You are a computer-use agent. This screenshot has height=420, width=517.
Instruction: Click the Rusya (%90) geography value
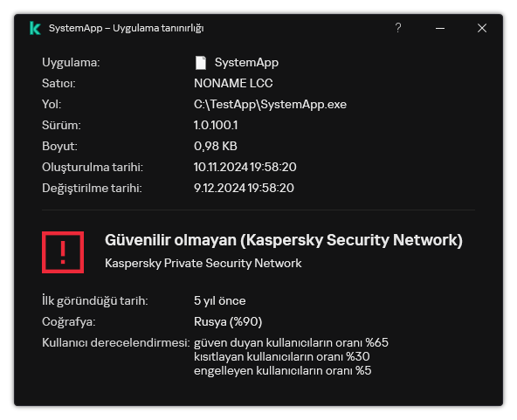[228, 321]
